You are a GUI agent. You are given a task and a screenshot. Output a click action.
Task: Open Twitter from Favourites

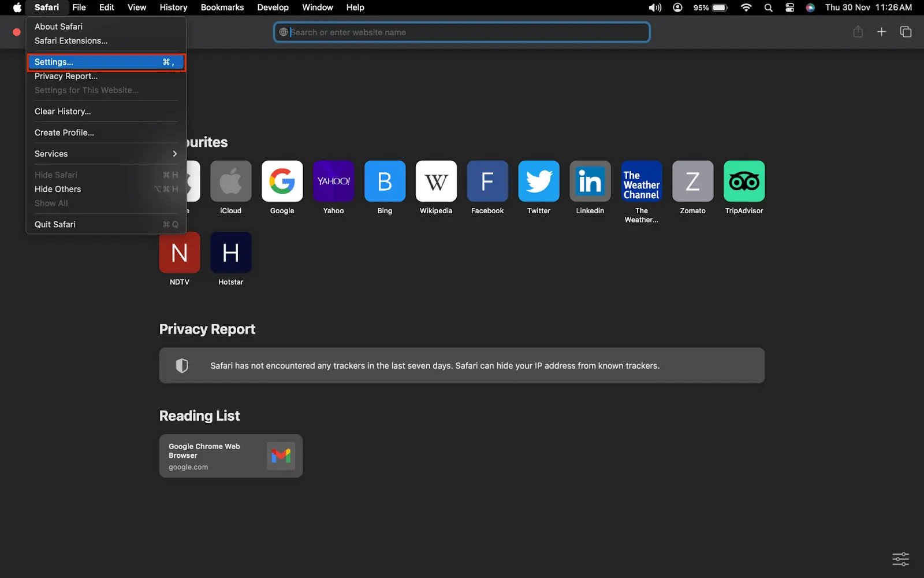tap(538, 181)
